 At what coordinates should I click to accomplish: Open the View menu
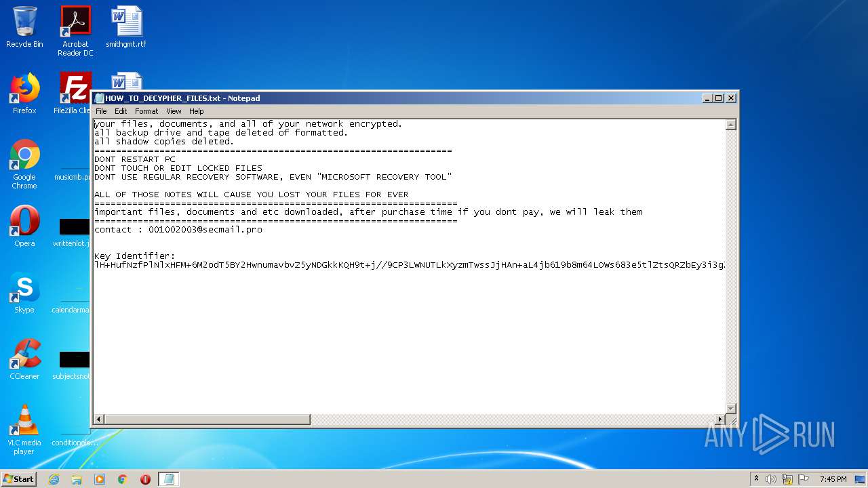coord(174,111)
